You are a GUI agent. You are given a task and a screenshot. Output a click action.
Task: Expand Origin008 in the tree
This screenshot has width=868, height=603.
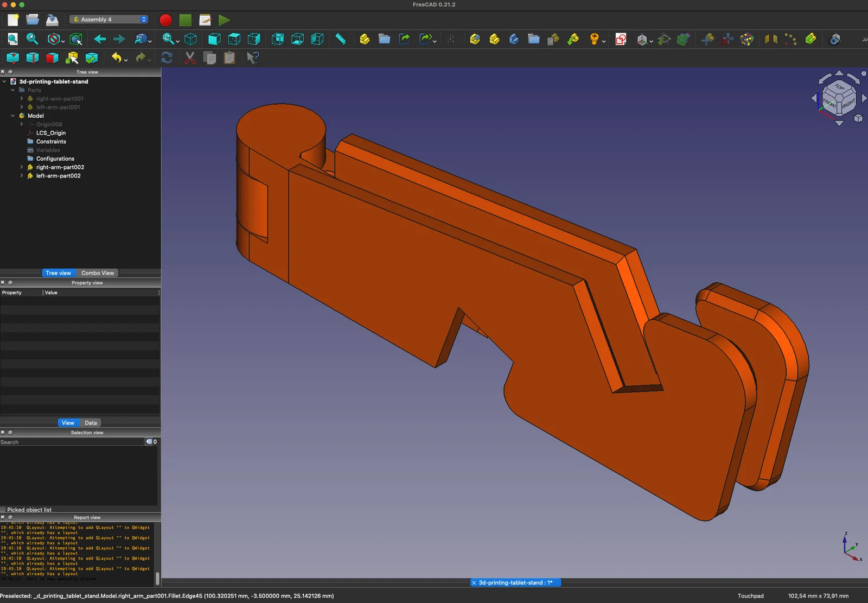[22, 124]
